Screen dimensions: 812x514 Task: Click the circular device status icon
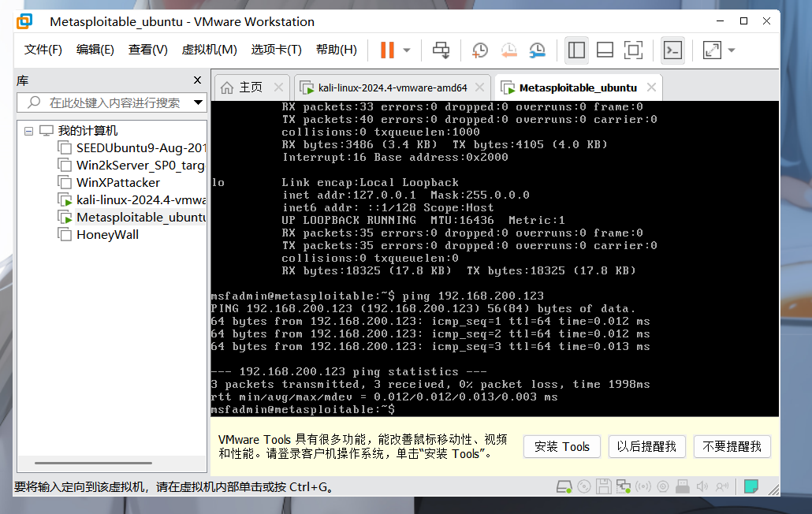pyautogui.click(x=663, y=486)
